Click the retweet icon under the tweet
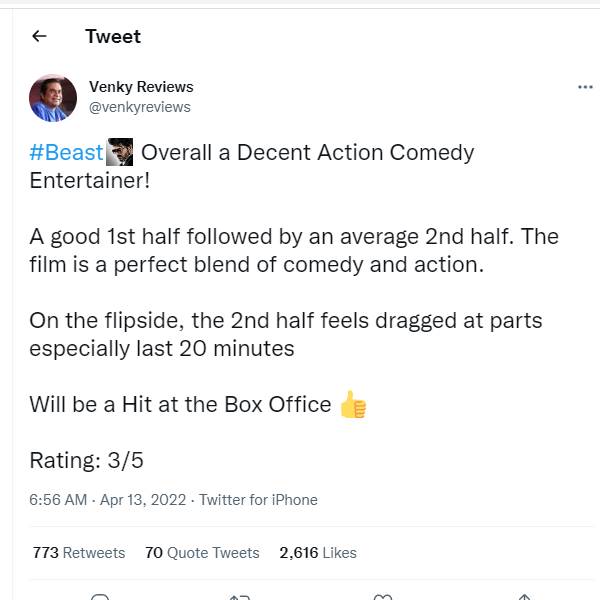This screenshot has height=600, width=600. pyautogui.click(x=240, y=597)
